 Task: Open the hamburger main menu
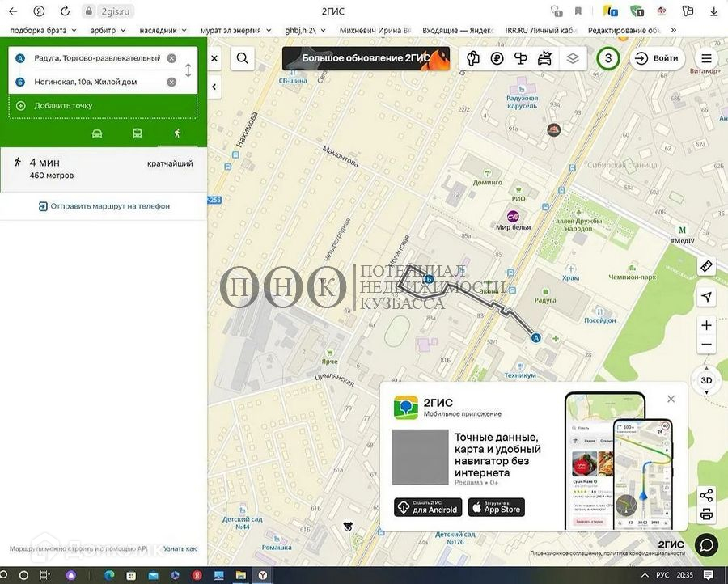coord(706,58)
